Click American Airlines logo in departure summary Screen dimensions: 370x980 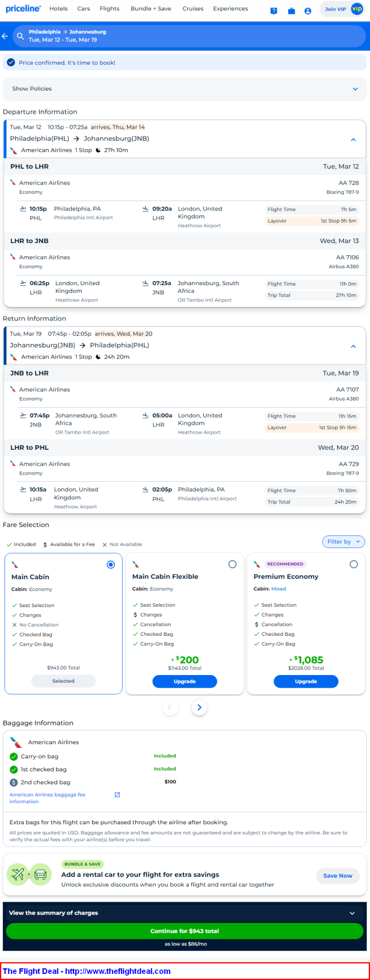pyautogui.click(x=14, y=150)
